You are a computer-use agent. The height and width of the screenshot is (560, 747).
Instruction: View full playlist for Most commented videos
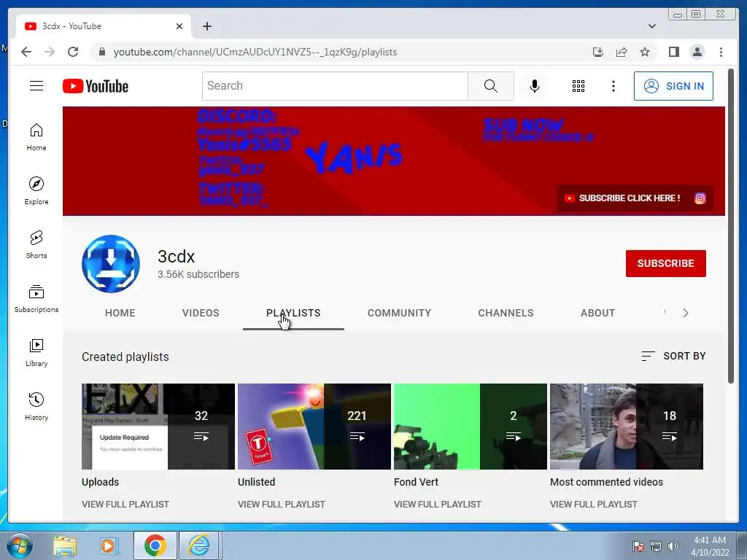tap(594, 504)
